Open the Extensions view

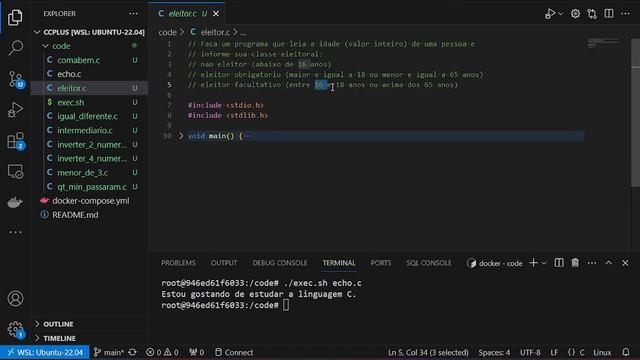click(x=16, y=141)
